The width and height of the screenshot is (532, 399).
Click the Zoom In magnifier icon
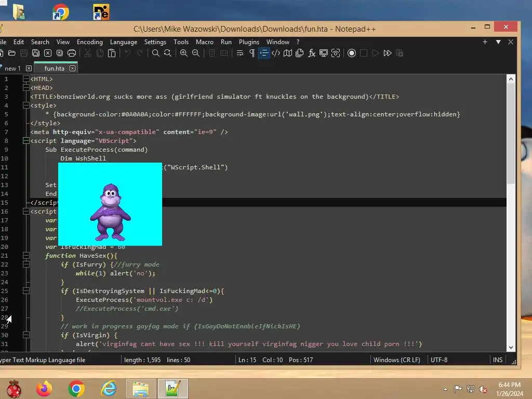coord(183,53)
